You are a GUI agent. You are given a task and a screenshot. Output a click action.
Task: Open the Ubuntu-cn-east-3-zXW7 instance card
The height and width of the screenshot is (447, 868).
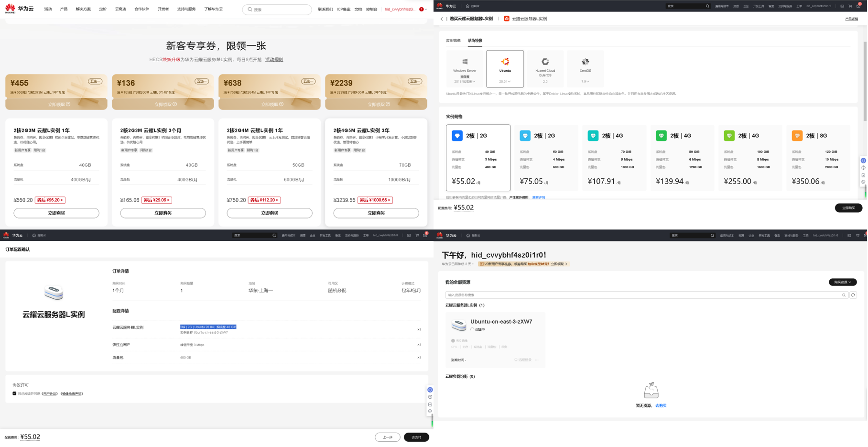(x=495, y=340)
